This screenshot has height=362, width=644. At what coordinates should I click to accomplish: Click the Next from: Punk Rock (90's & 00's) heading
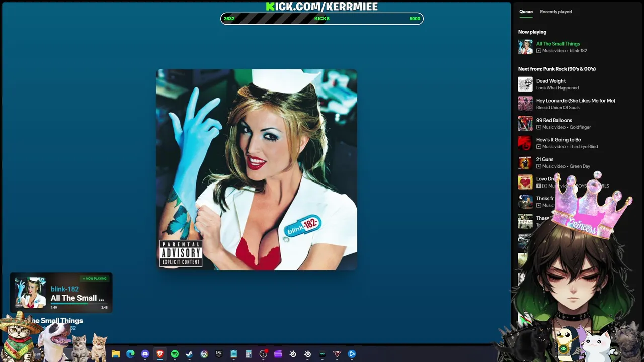557,69
